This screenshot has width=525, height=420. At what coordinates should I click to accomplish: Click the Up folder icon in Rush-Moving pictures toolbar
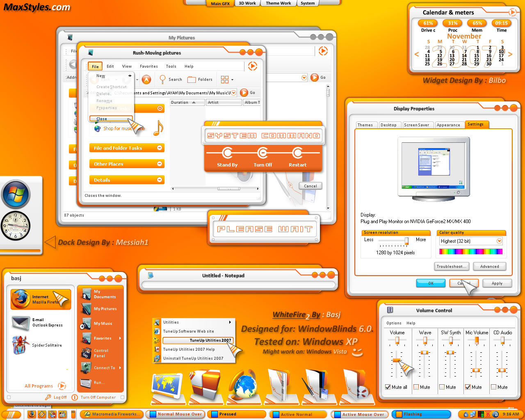[x=146, y=80]
